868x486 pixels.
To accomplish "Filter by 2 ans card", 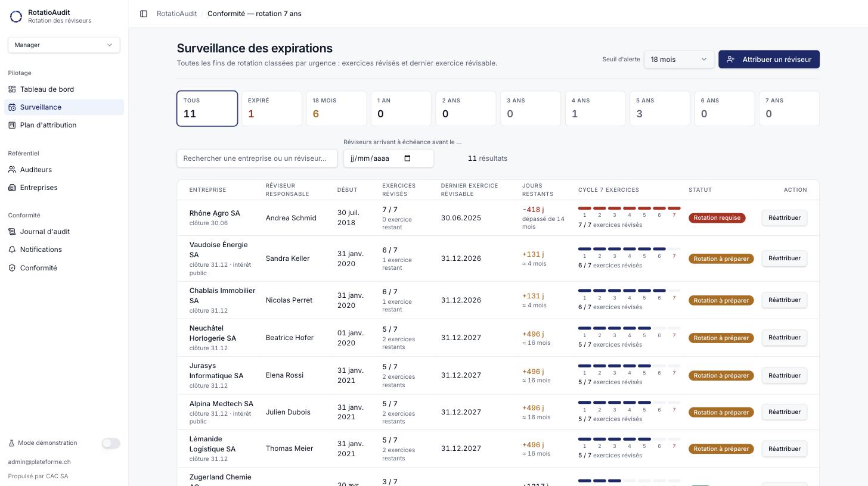I will click(466, 108).
